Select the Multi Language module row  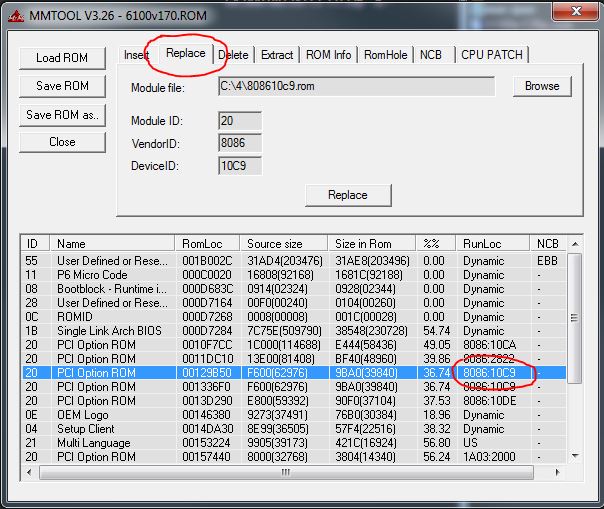[x=294, y=443]
